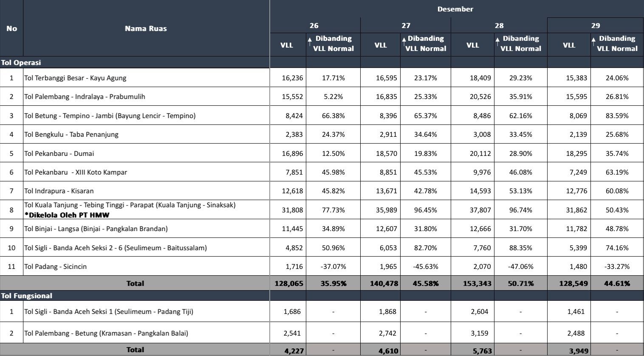Select the "Tol Padang - Sicincin" row name
This screenshot has width=644, height=356.
[x=55, y=266]
